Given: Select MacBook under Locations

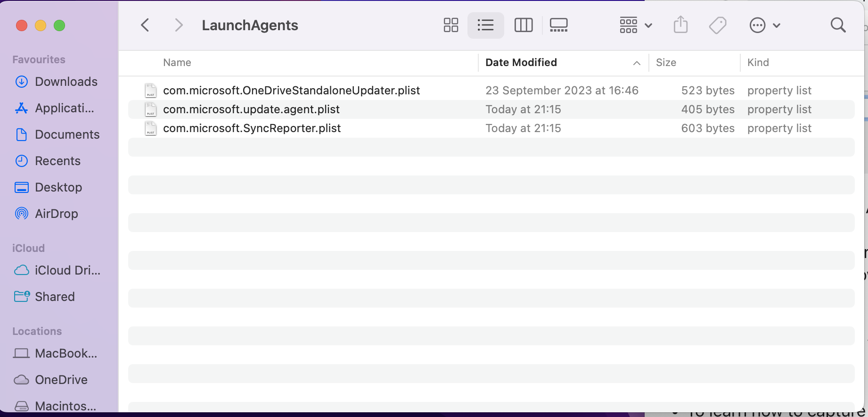Looking at the screenshot, I should 56,353.
